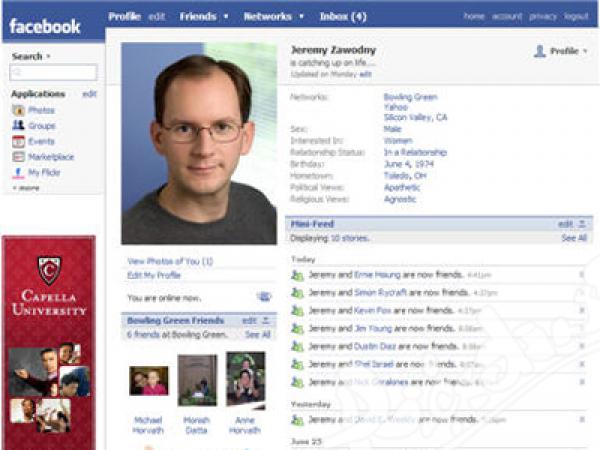Image resolution: width=600 pixels, height=450 pixels.
Task: Click the online-now chat status icon
Action: coord(264,297)
